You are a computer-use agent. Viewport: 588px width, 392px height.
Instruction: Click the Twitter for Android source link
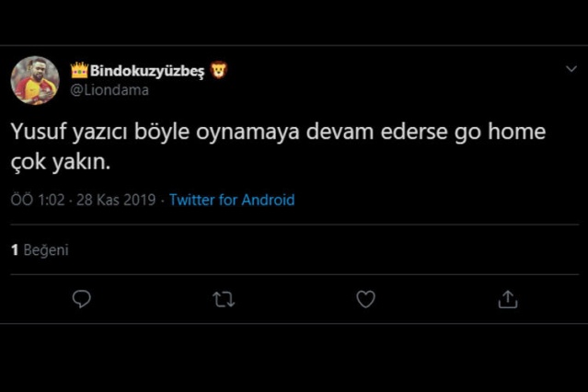pos(232,200)
